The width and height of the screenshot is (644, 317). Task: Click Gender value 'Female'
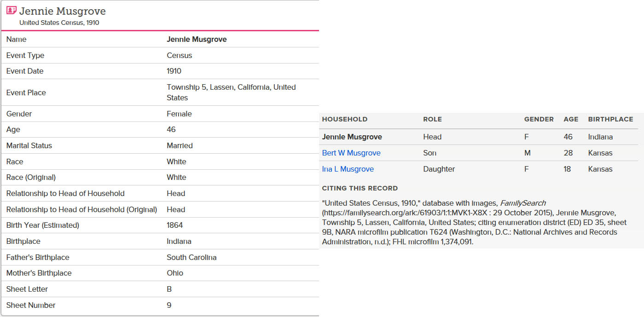179,114
